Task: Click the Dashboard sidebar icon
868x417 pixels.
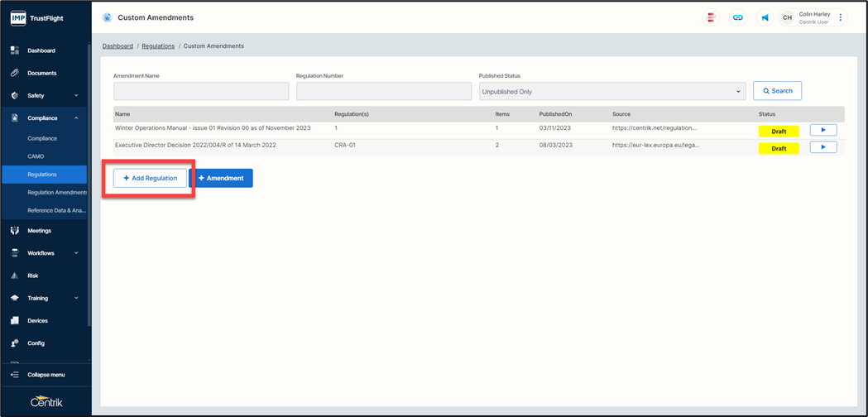Action: point(14,50)
